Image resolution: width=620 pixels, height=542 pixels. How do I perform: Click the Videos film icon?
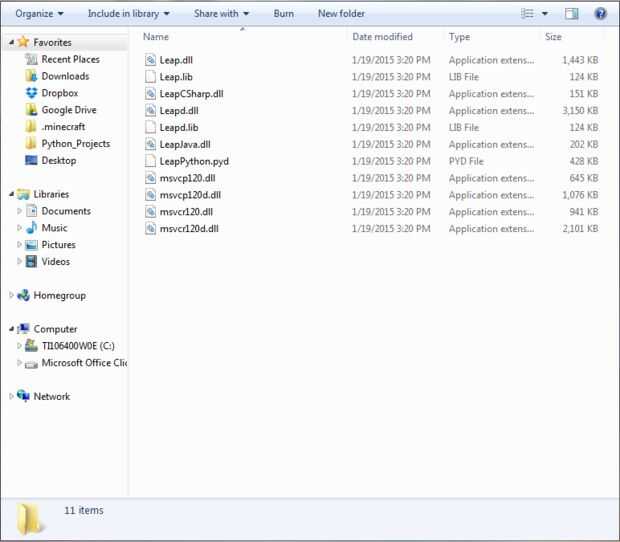click(x=31, y=261)
